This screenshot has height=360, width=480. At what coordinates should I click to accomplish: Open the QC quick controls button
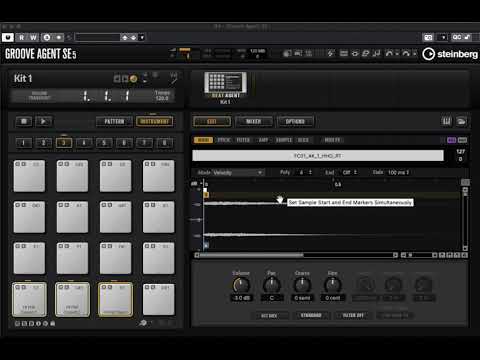point(457,37)
